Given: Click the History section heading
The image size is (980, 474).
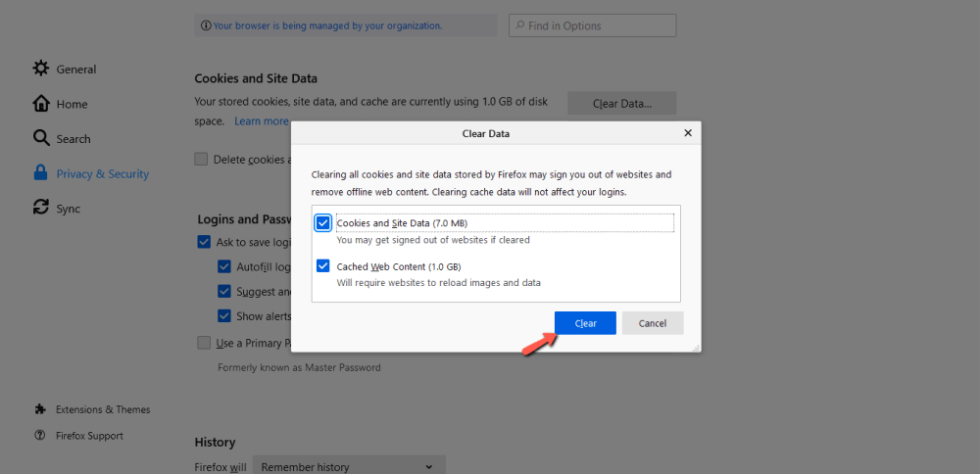Looking at the screenshot, I should tap(215, 442).
